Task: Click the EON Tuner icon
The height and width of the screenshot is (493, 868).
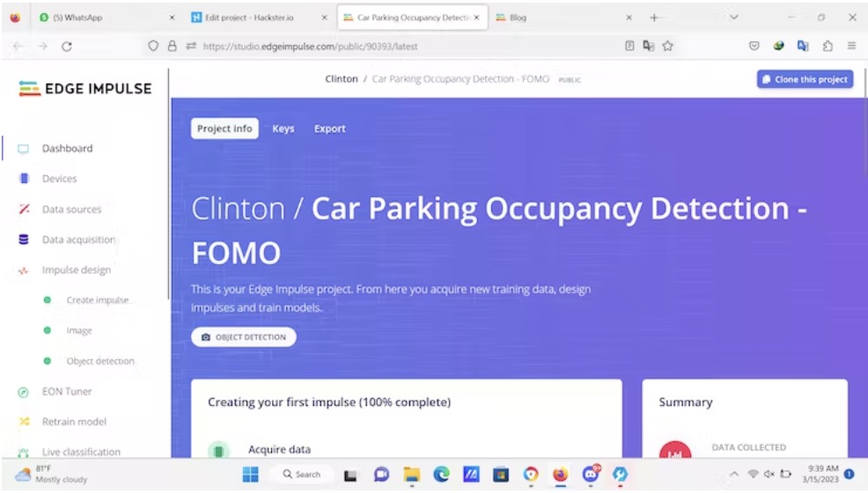Action: 24,392
